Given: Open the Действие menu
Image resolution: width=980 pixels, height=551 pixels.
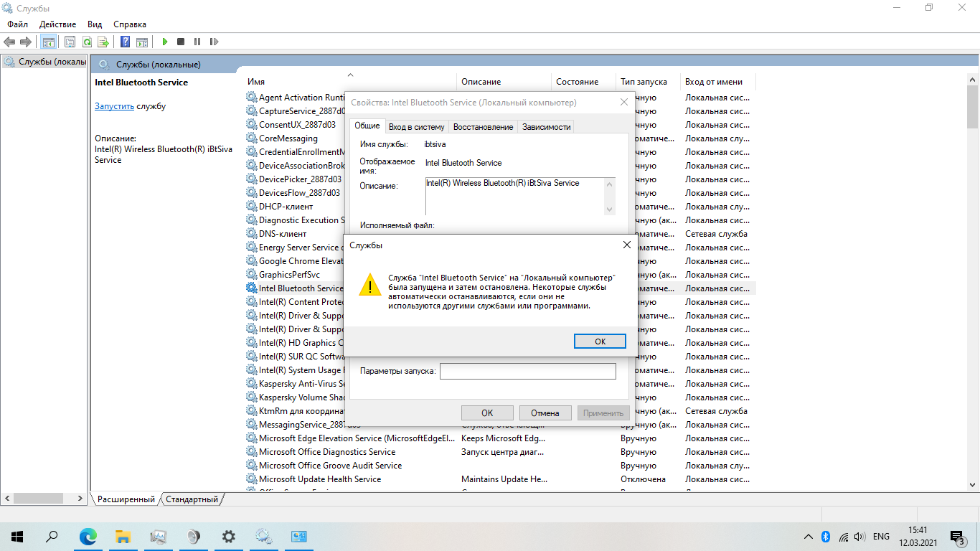Looking at the screenshot, I should [x=57, y=24].
